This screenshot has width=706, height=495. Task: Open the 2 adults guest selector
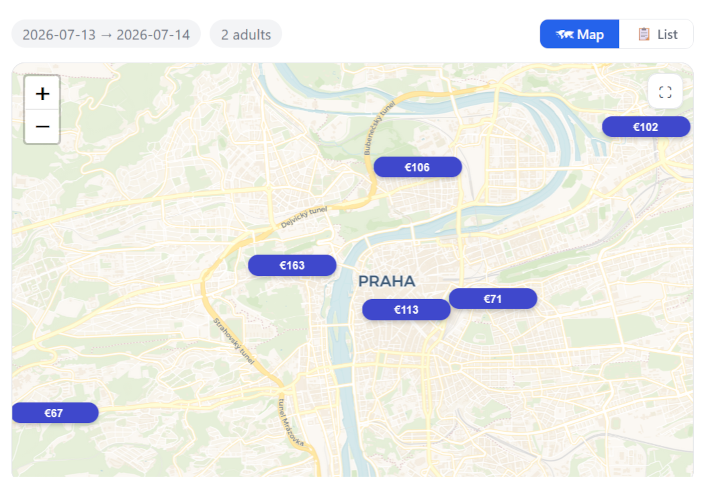[x=246, y=34]
